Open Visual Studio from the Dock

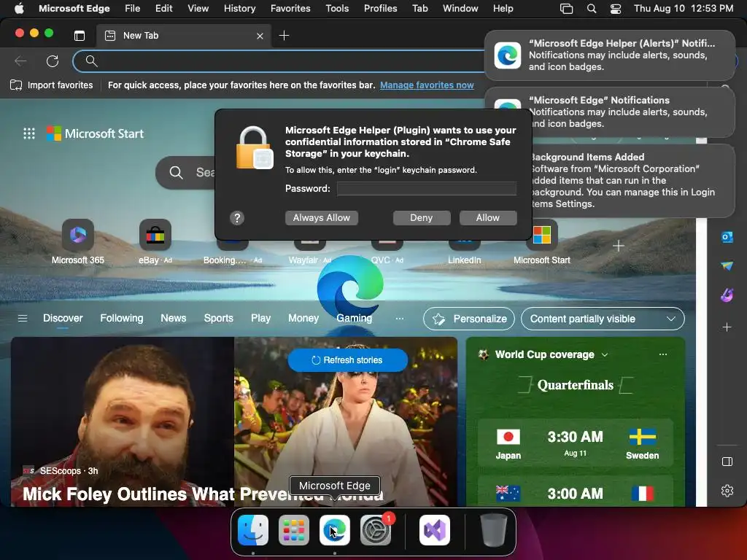(x=435, y=530)
